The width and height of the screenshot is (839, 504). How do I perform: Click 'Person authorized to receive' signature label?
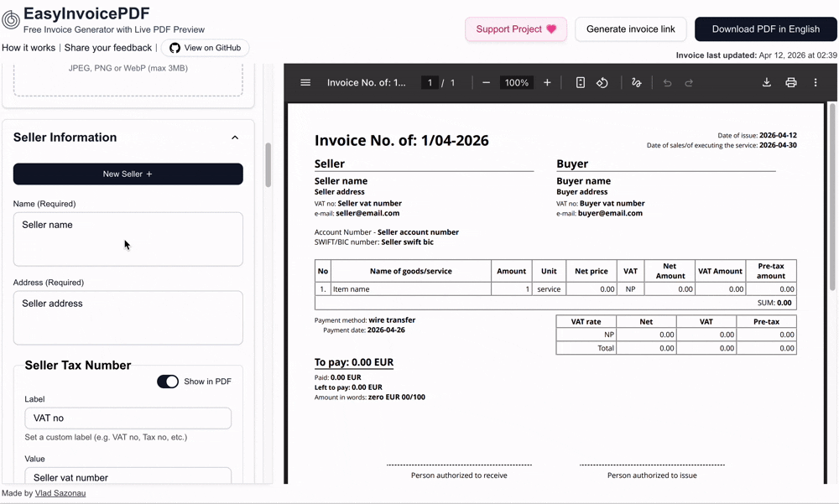[459, 475]
